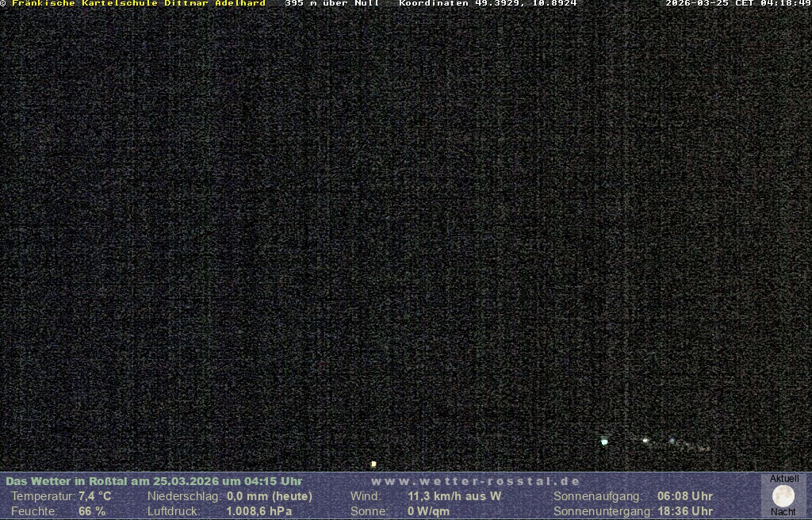Click the bright yellow light at bottom center

(373, 464)
